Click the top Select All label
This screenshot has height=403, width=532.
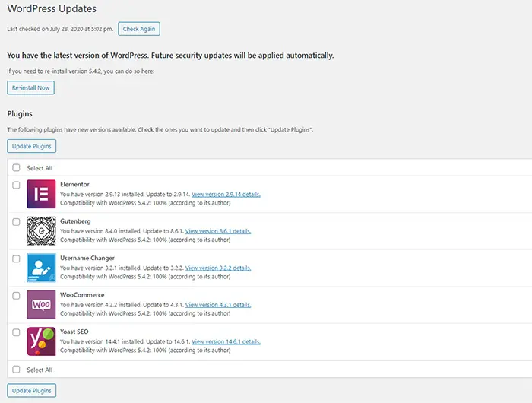(40, 168)
